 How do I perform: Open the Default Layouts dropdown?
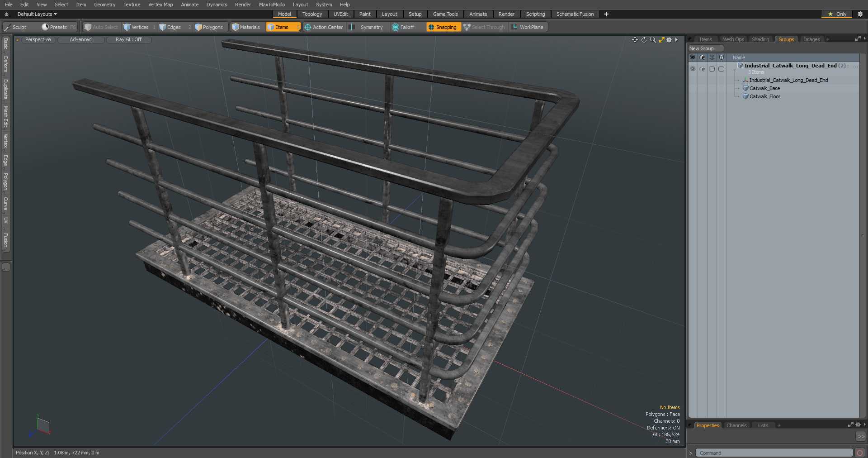point(37,14)
